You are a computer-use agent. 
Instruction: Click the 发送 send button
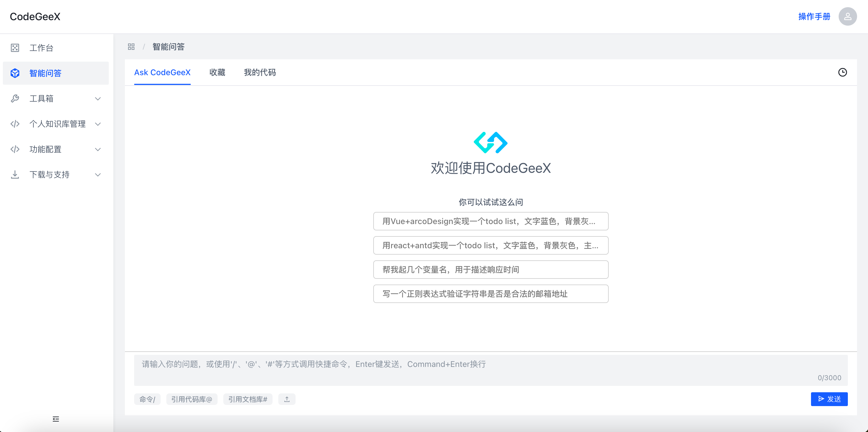coord(829,399)
